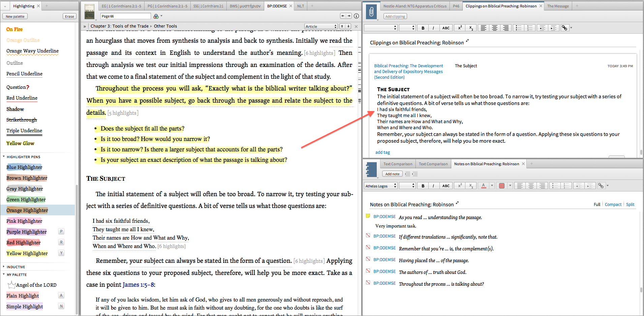Outdent the note next to Add note
This screenshot has width=644, height=316.
coord(408,174)
